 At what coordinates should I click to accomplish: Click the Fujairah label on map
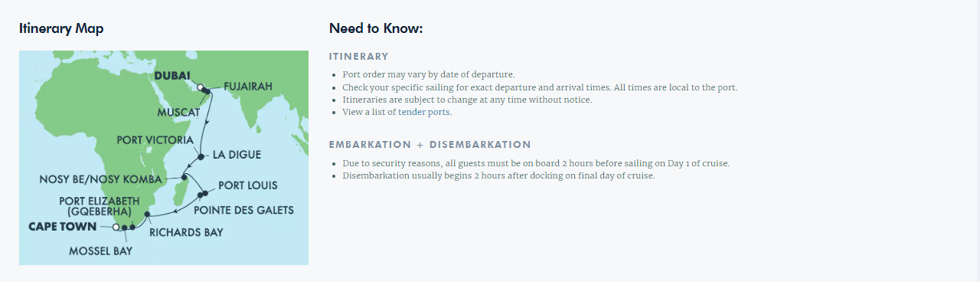(247, 87)
